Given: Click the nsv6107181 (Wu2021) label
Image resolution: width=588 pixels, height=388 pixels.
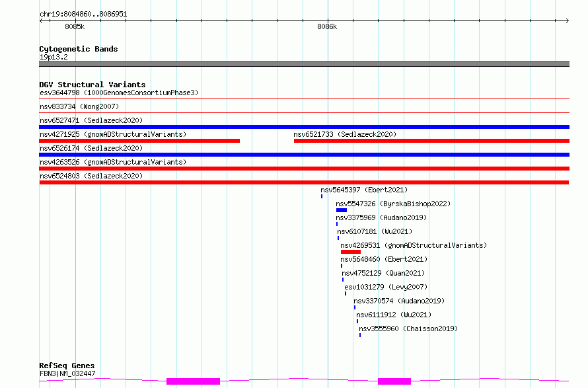Looking at the screenshot, I should click(375, 231).
